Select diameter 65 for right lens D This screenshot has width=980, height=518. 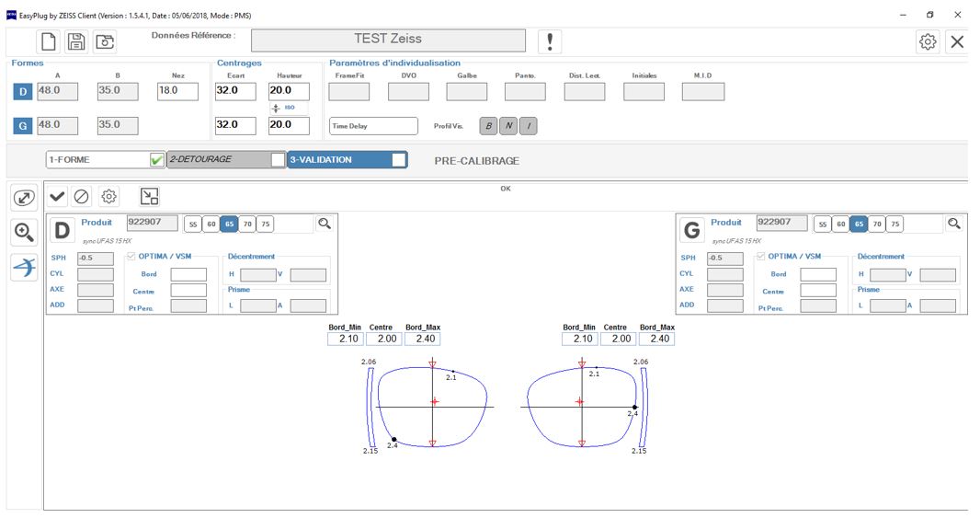point(230,224)
